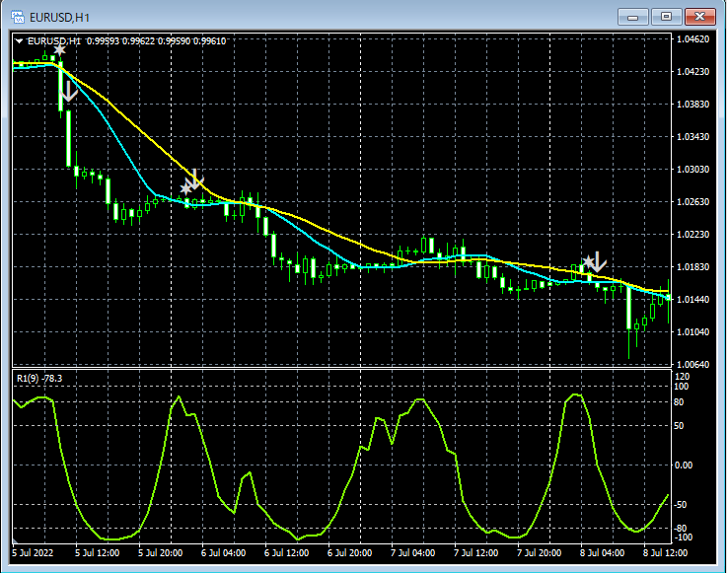Select the down arrow near 8 Jul 04:00
728x573 pixels.
pyautogui.click(x=598, y=262)
